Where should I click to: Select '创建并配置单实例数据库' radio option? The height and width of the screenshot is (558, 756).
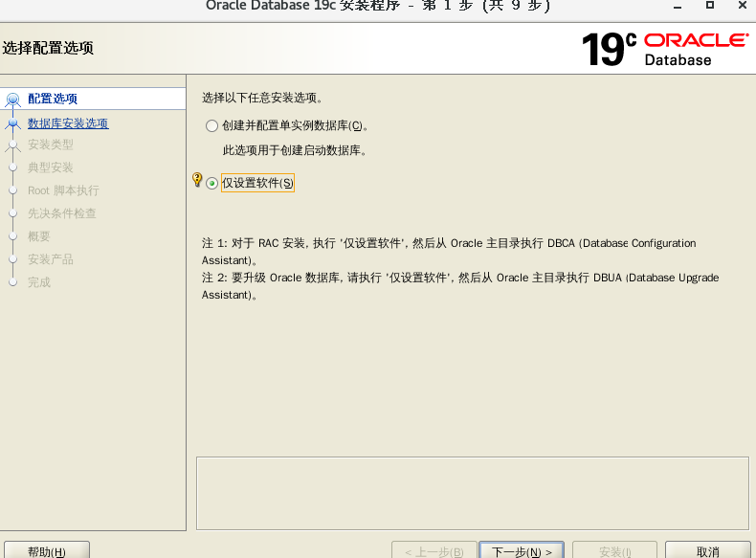click(211, 126)
